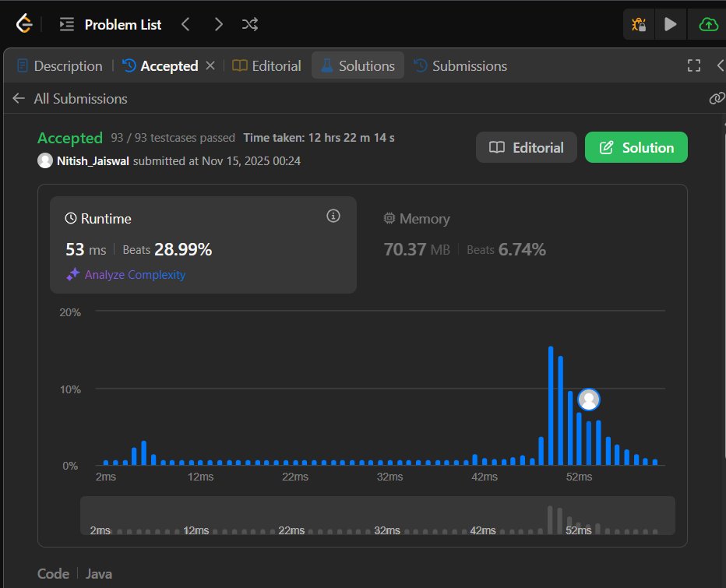This screenshot has width=726, height=588.
Task: Click the LeetCode logo icon
Action: pyautogui.click(x=24, y=23)
